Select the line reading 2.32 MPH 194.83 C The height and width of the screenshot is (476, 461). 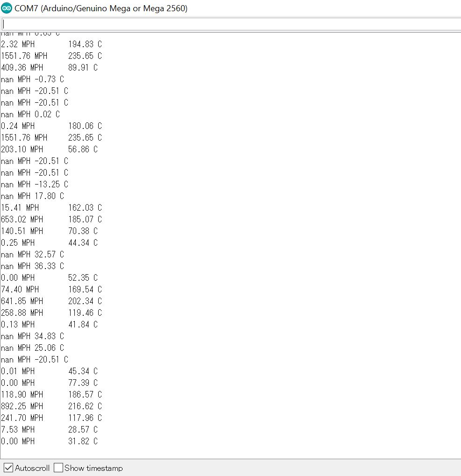[x=51, y=44]
